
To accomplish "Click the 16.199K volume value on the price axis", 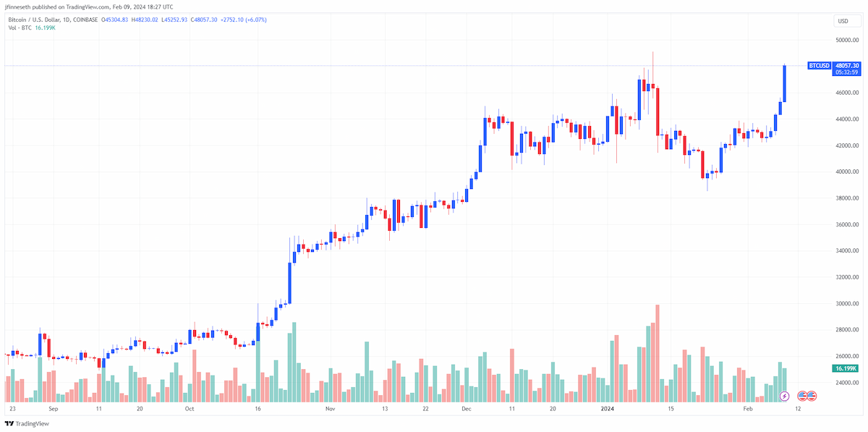I will coord(846,368).
